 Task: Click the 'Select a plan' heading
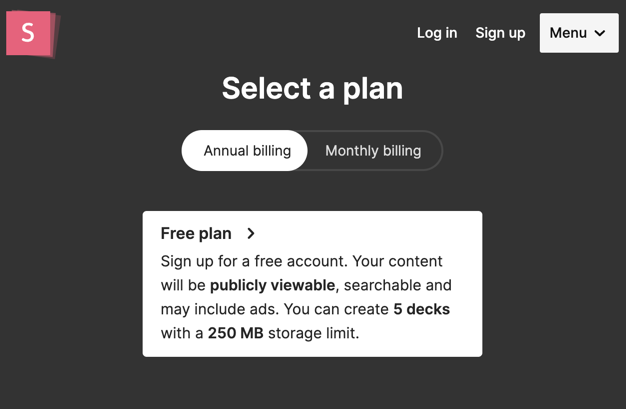point(312,88)
